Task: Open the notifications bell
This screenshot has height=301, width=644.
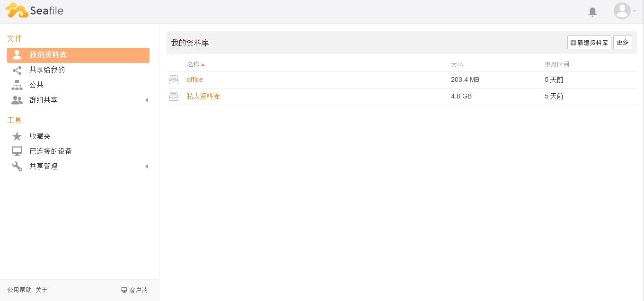Action: (x=592, y=12)
